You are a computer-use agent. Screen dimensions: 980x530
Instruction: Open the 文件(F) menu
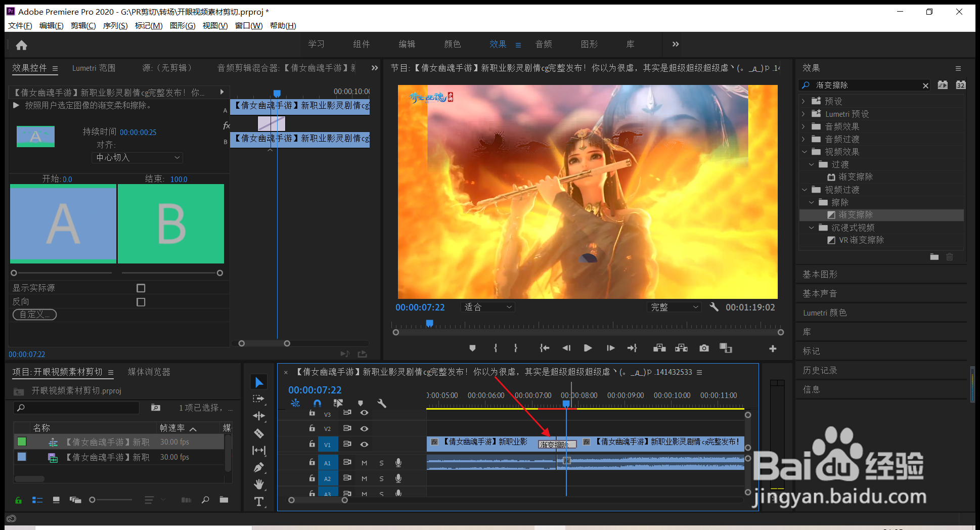coord(20,26)
